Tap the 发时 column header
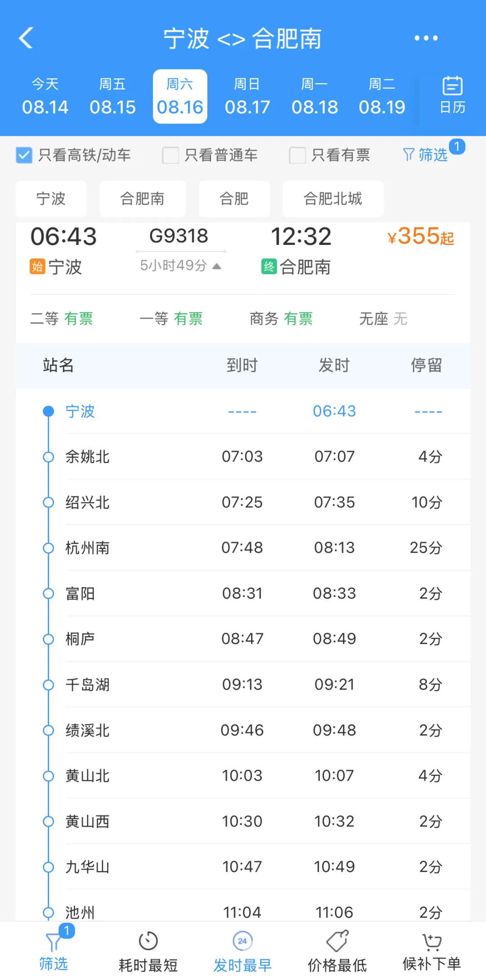 click(334, 365)
